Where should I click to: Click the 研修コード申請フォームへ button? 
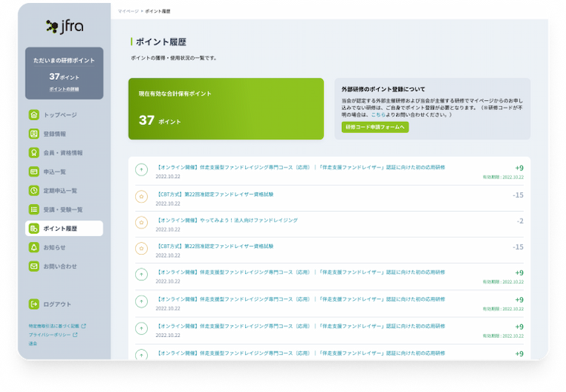pos(375,127)
